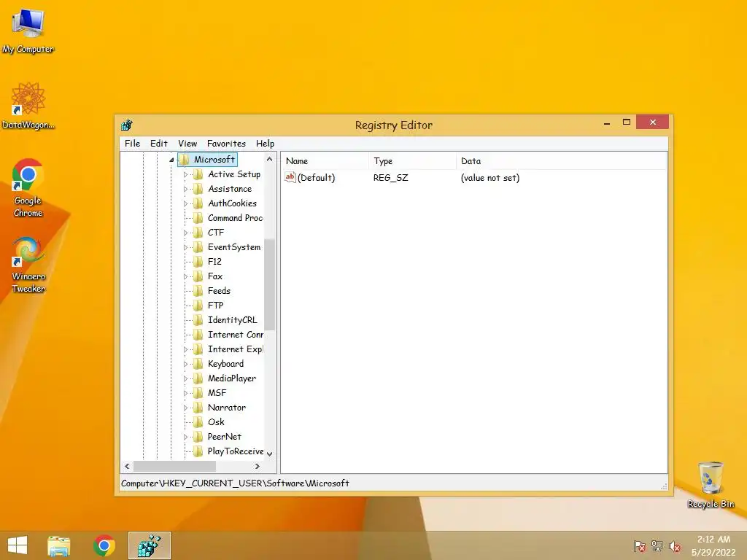This screenshot has height=560, width=747.
Task: Click the AuthCookies folder icon
Action: pyautogui.click(x=198, y=203)
